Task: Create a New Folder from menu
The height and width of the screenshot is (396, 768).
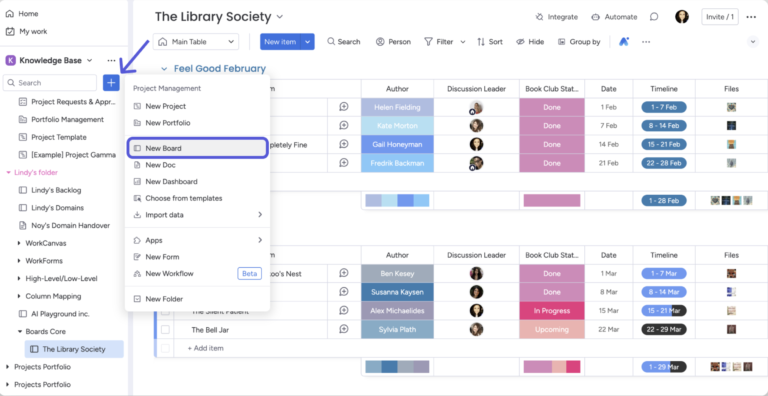Action: [197, 299]
